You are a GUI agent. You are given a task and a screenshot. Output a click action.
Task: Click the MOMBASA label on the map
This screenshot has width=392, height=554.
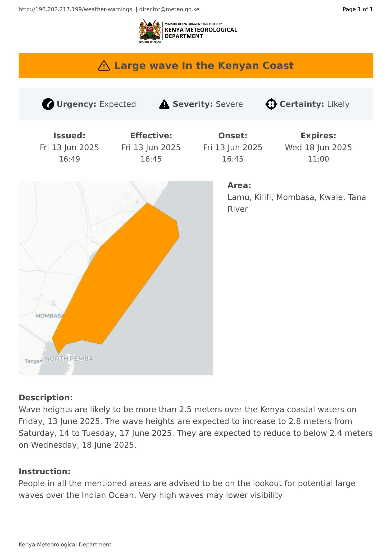point(50,315)
